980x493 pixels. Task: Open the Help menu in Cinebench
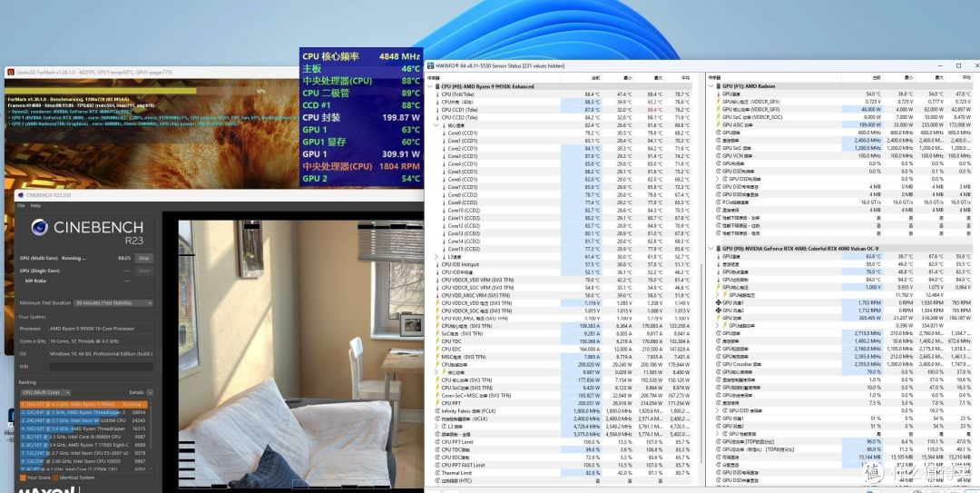click(x=35, y=206)
